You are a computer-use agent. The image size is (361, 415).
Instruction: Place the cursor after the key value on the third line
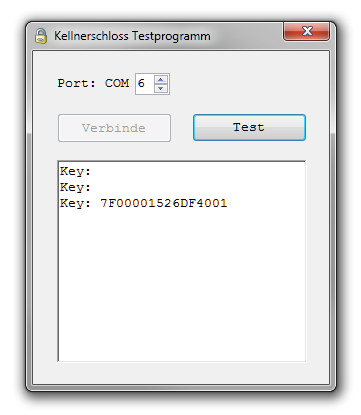click(230, 203)
